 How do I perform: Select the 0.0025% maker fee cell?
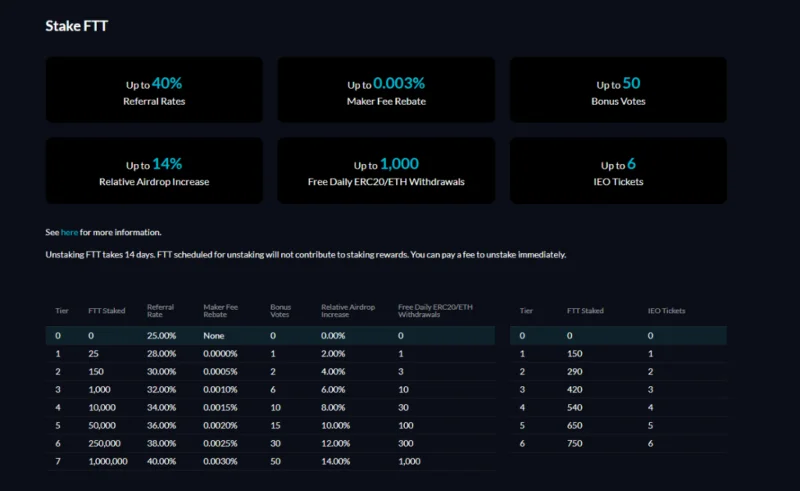[x=220, y=444]
